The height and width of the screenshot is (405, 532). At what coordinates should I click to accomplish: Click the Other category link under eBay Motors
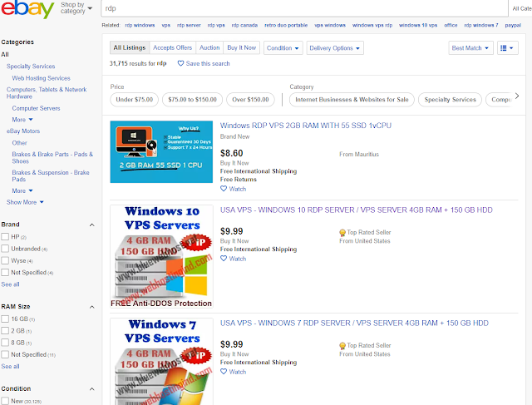pyautogui.click(x=19, y=143)
